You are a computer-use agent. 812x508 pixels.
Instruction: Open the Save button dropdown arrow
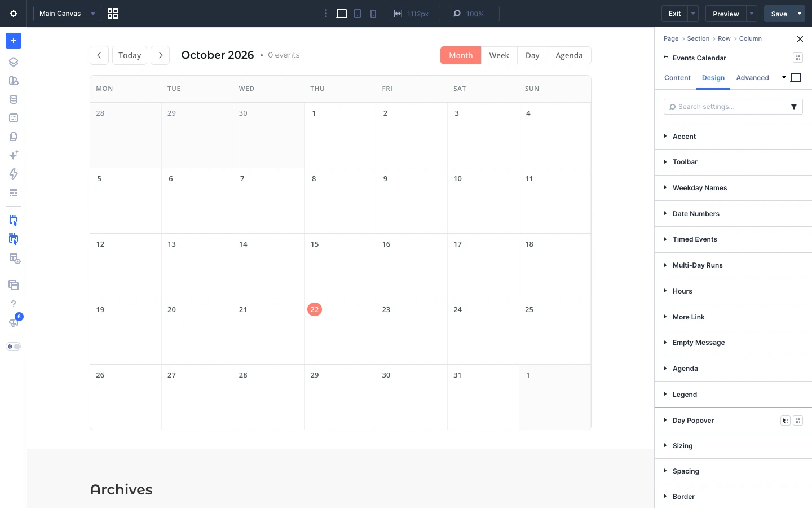pos(800,14)
